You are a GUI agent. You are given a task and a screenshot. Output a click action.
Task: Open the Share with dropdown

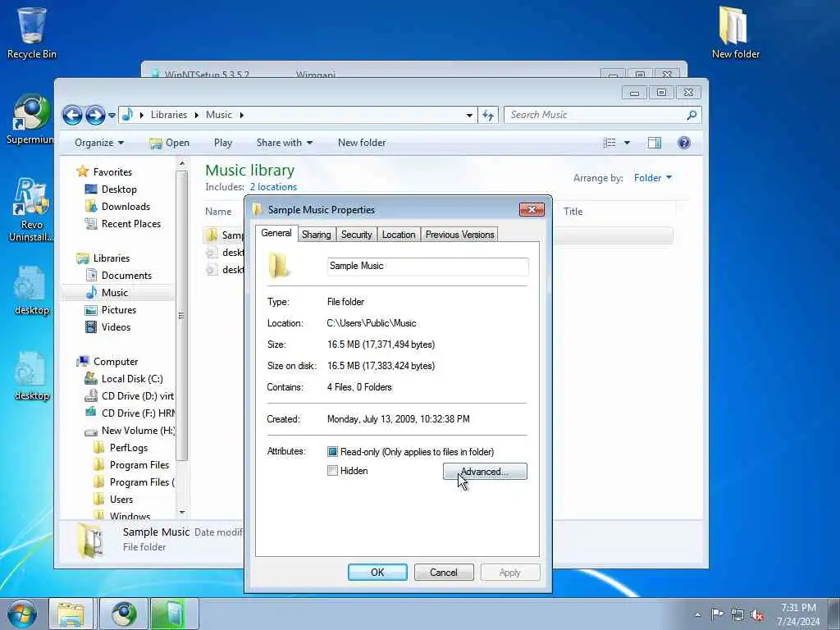285,143
